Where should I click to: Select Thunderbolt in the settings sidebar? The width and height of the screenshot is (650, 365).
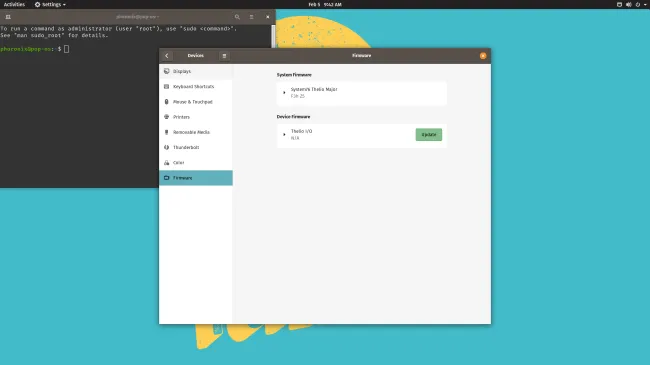[196, 147]
